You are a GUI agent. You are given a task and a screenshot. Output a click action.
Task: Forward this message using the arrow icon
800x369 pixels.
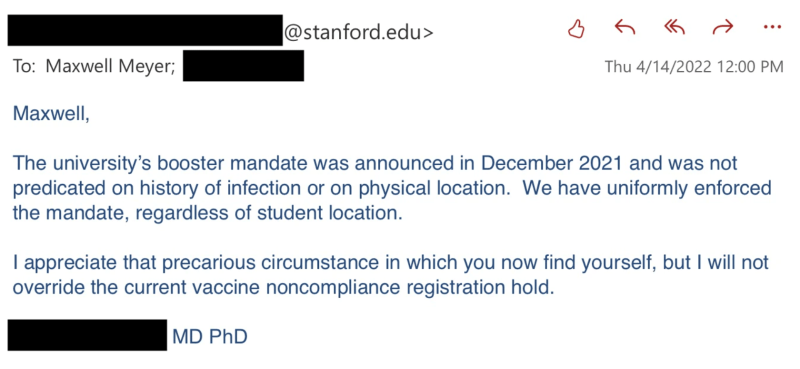pyautogui.click(x=722, y=27)
